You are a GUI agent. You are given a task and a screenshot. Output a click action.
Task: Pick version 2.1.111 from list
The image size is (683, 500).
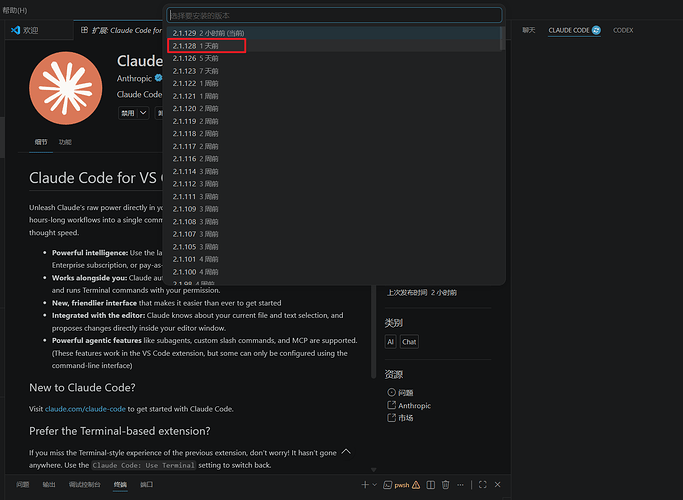(334, 196)
